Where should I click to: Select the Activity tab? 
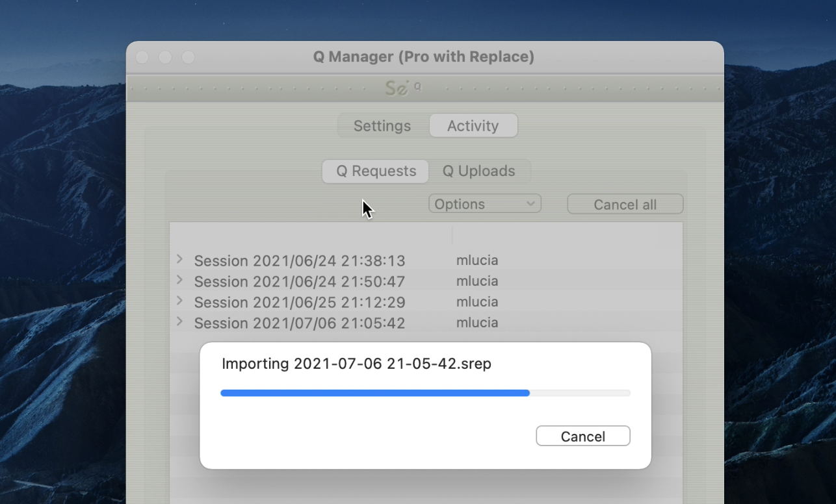pyautogui.click(x=473, y=126)
